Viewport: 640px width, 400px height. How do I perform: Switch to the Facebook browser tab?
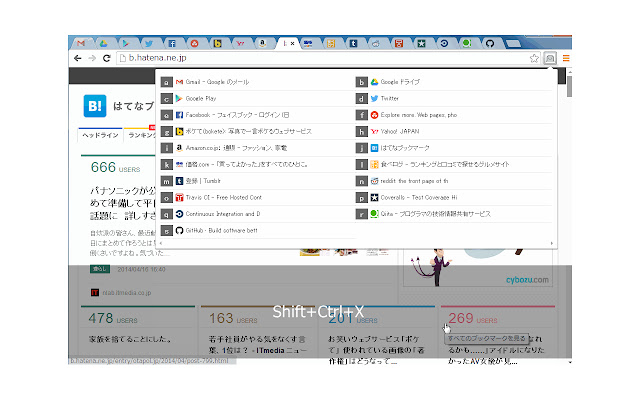click(x=172, y=43)
